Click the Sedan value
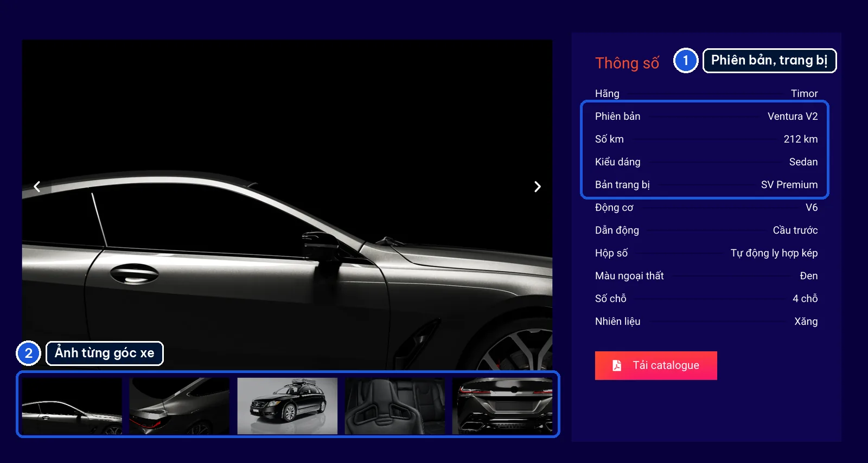 point(803,162)
